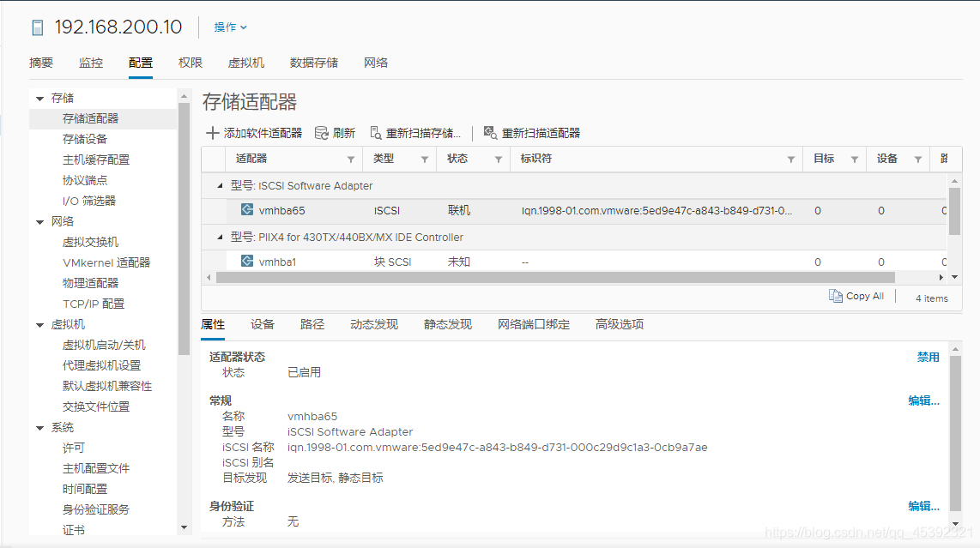Select 交换文件位置 in the sidebar
Image resolution: width=980 pixels, height=548 pixels.
click(96, 406)
